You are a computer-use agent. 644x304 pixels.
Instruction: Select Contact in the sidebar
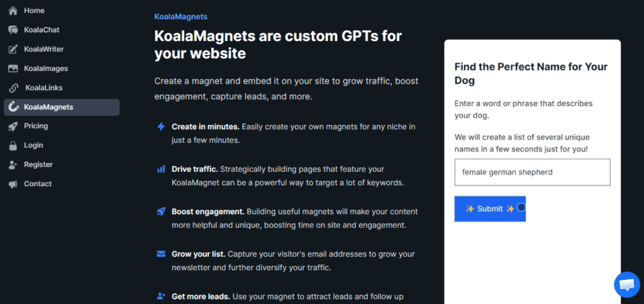(x=38, y=184)
